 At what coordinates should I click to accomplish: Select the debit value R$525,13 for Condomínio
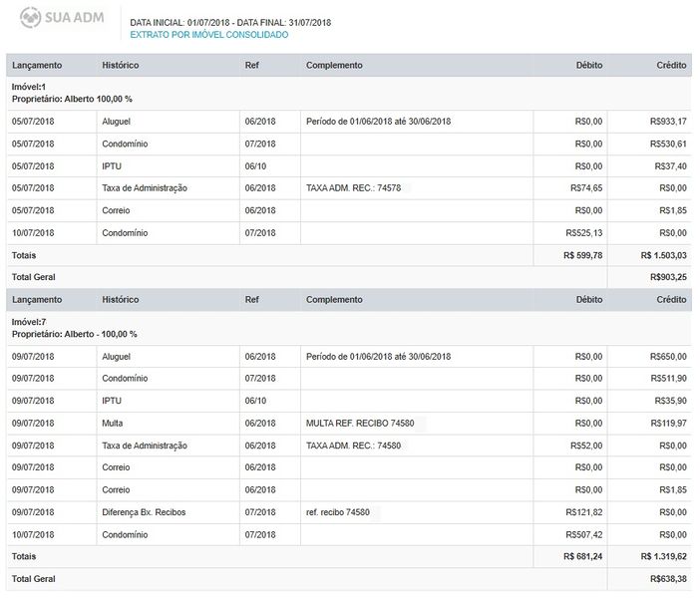[x=583, y=233]
